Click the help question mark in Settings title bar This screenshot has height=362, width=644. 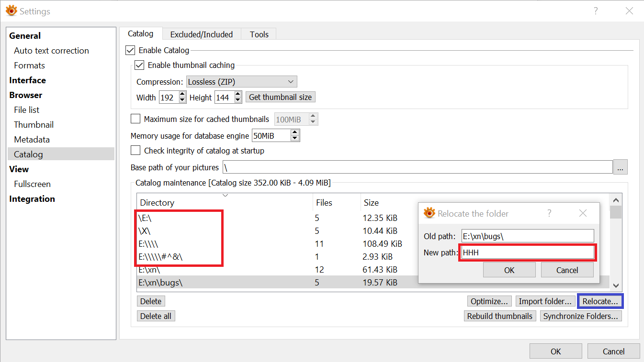pyautogui.click(x=596, y=11)
